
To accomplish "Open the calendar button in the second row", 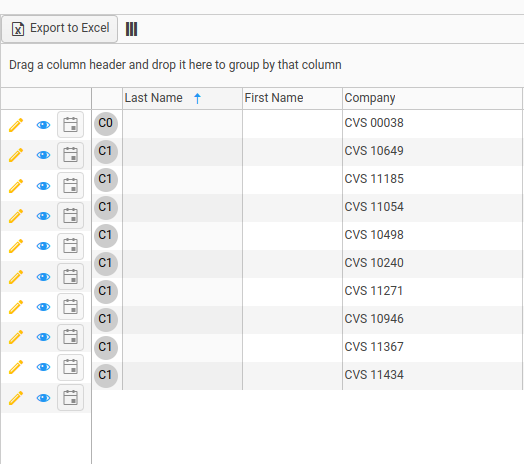I will tap(71, 155).
